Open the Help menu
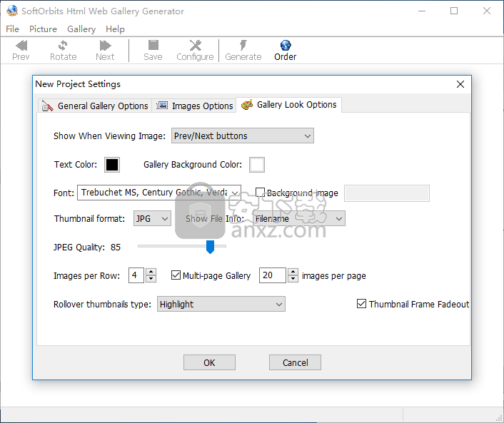The image size is (504, 423). click(x=115, y=29)
